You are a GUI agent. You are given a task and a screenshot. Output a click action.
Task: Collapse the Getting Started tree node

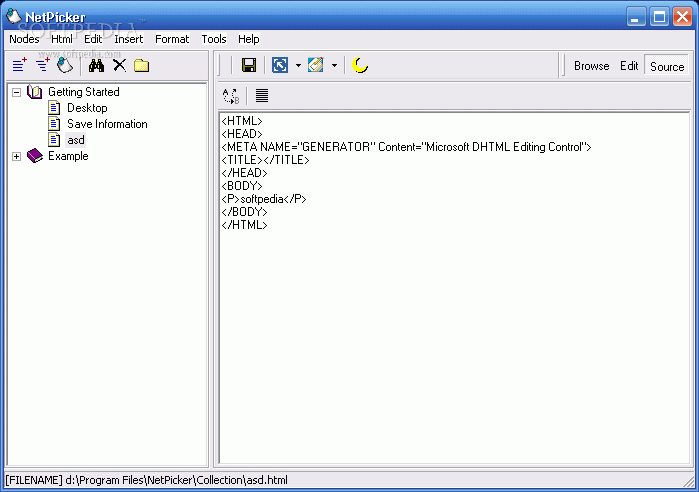[x=16, y=92]
